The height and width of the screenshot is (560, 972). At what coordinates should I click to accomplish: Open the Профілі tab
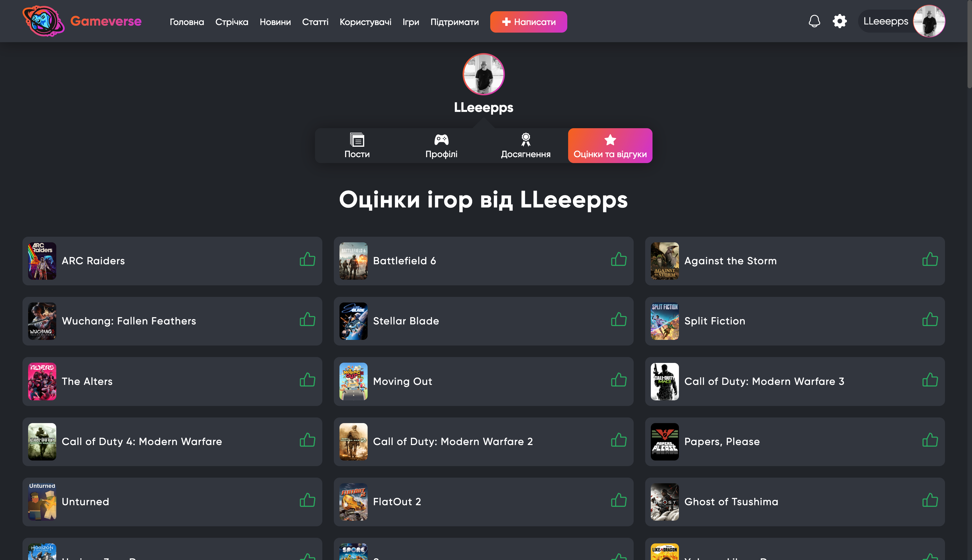point(441,146)
